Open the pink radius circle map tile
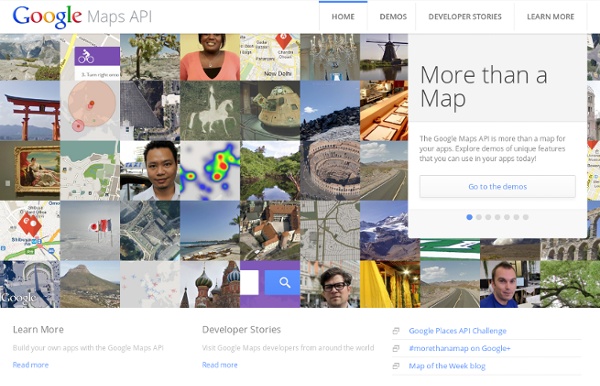600x386 pixels. pyautogui.click(x=90, y=111)
